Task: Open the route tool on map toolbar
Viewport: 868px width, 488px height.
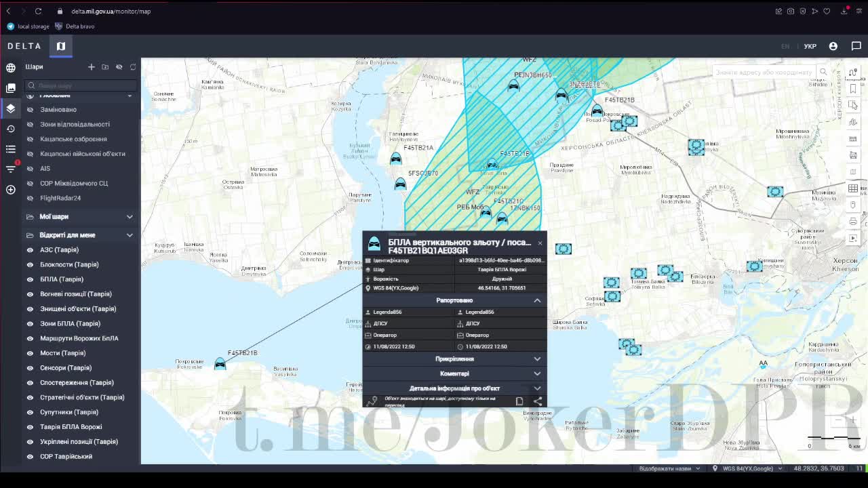Action: (853, 73)
